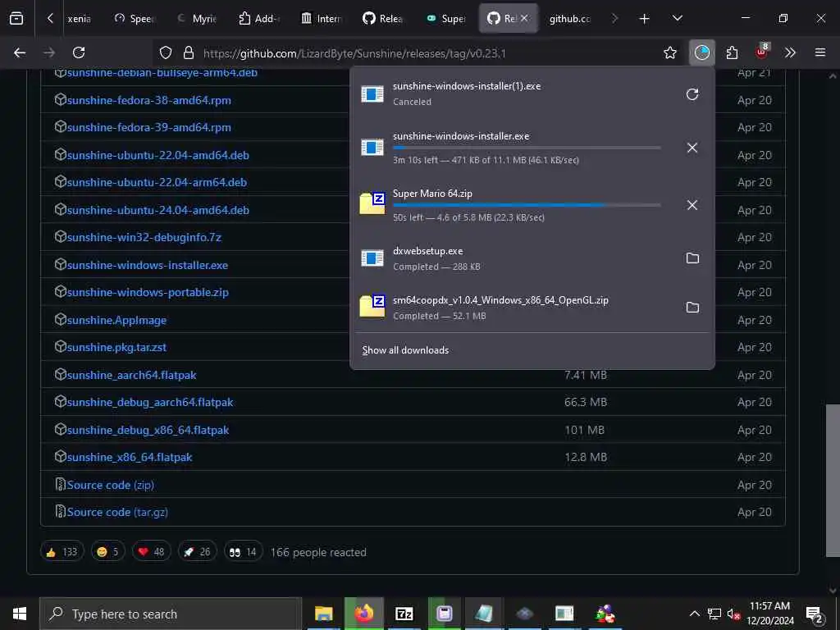Open Show all downloads
The width and height of the screenshot is (840, 630).
pos(405,349)
